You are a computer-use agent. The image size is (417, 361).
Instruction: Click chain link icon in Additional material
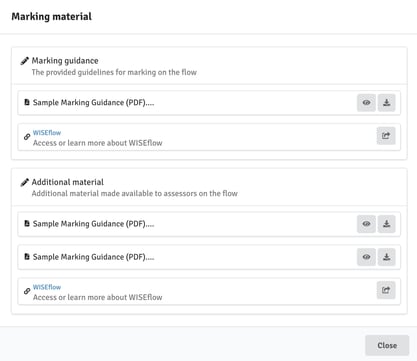point(27,291)
